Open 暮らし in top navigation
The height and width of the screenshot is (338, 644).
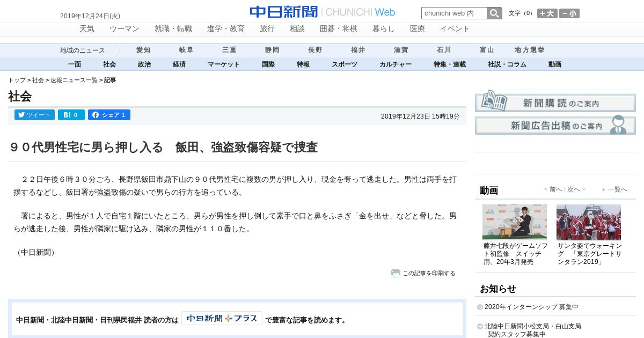[384, 29]
